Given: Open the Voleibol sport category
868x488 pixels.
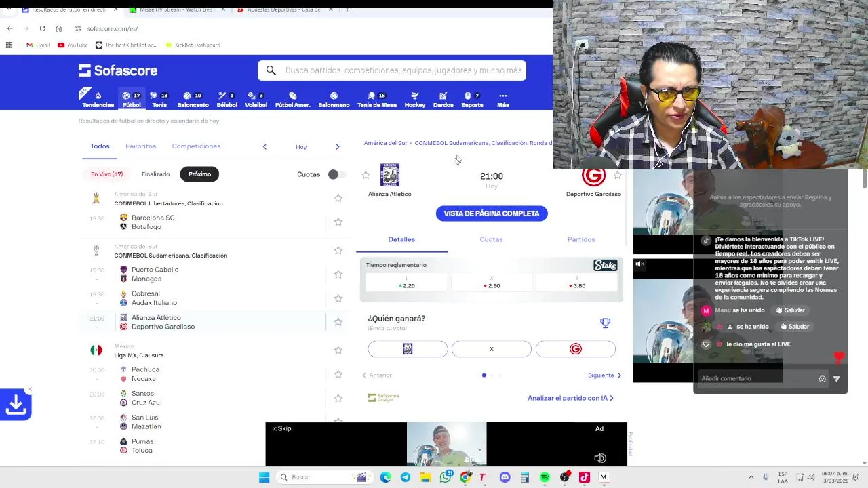Looking at the screenshot, I should [x=256, y=100].
